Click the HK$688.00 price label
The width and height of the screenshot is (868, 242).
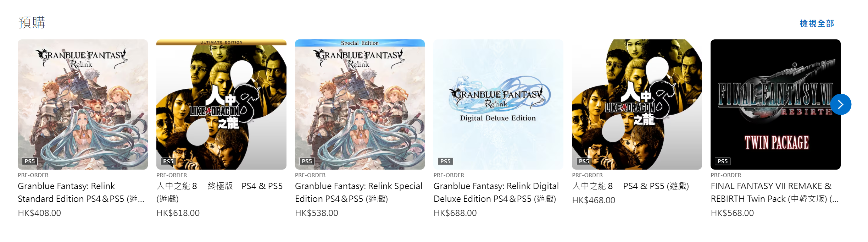pyautogui.click(x=455, y=213)
